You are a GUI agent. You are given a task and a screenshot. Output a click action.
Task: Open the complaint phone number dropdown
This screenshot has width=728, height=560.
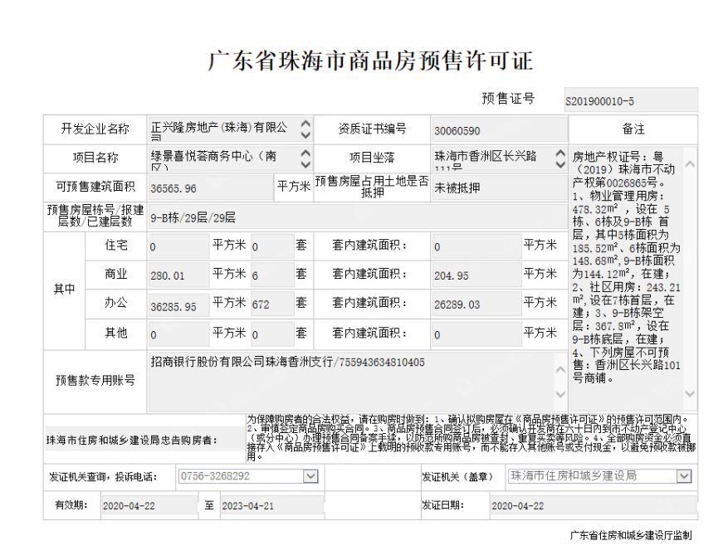click(310, 476)
